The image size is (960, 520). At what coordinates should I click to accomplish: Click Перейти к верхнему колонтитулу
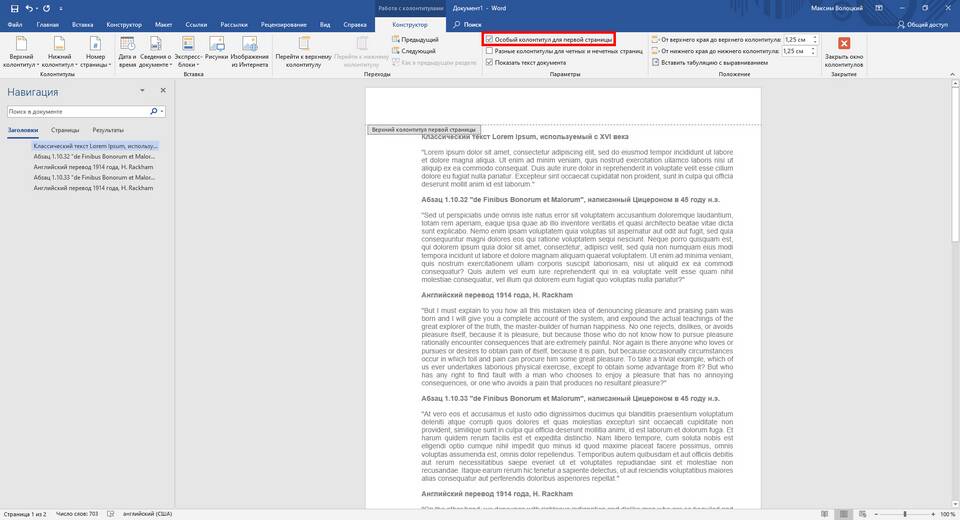[304, 51]
